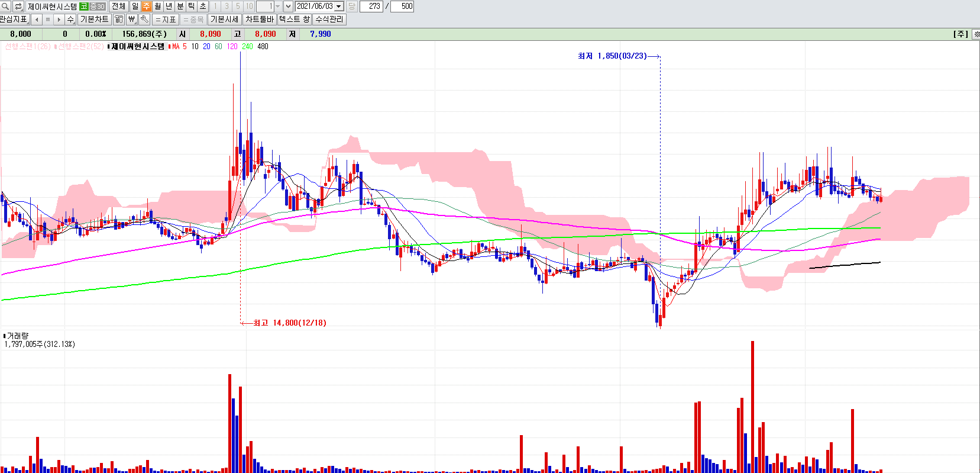980x473 pixels.
Task: Click the interval 5 button
Action: coord(238,6)
